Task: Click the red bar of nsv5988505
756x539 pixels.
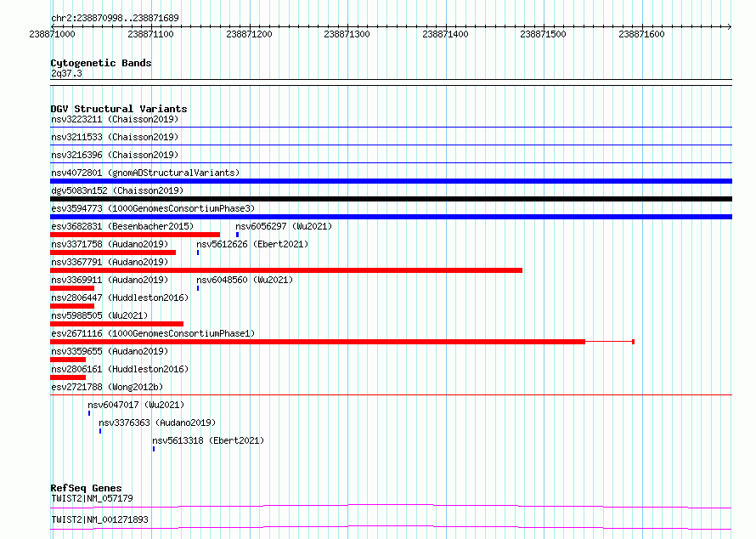Action: pos(116,324)
